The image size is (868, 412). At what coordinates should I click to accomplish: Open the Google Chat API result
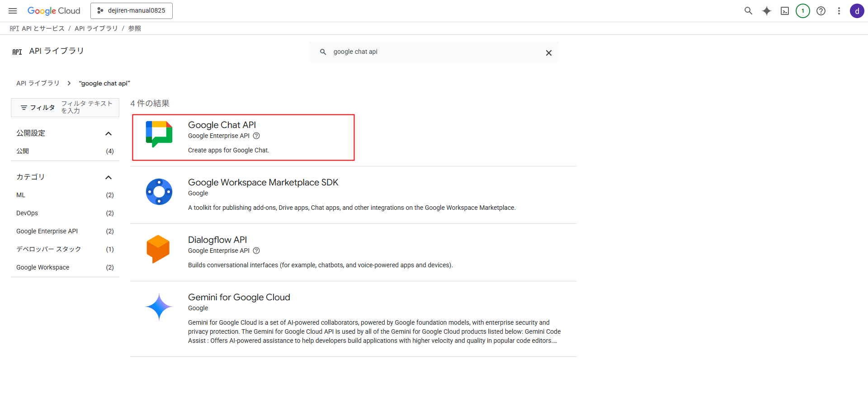pos(222,125)
